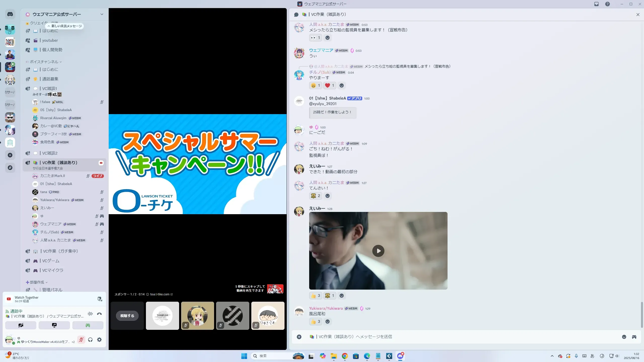Image resolution: width=644 pixels, height=362 pixels.
Task: Click the Add a Server plus icon
Action: 10,155
